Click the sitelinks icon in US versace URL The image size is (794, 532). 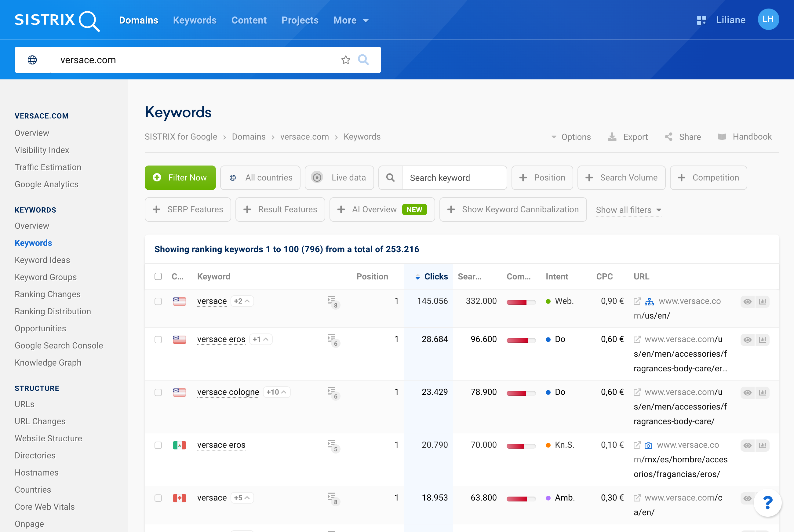(649, 301)
